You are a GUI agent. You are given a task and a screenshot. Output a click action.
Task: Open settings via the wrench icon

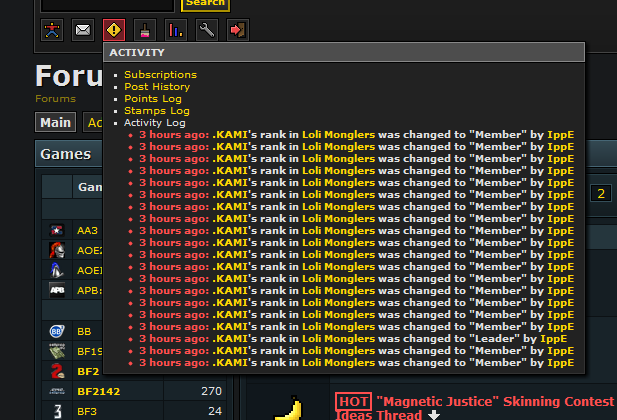coord(207,30)
